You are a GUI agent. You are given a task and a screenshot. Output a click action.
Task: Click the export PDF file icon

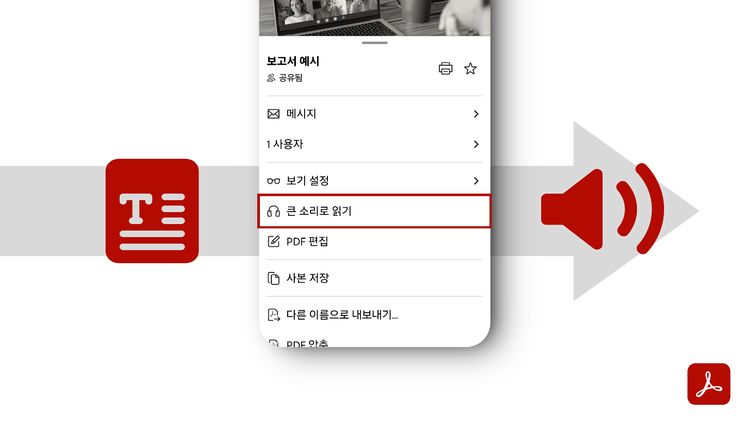pos(274,315)
